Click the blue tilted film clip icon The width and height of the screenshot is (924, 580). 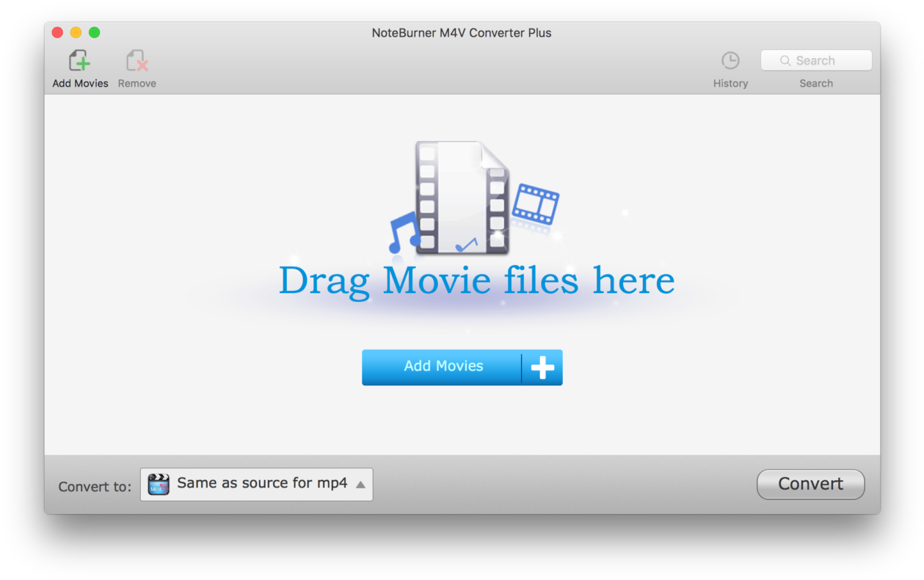click(x=536, y=203)
